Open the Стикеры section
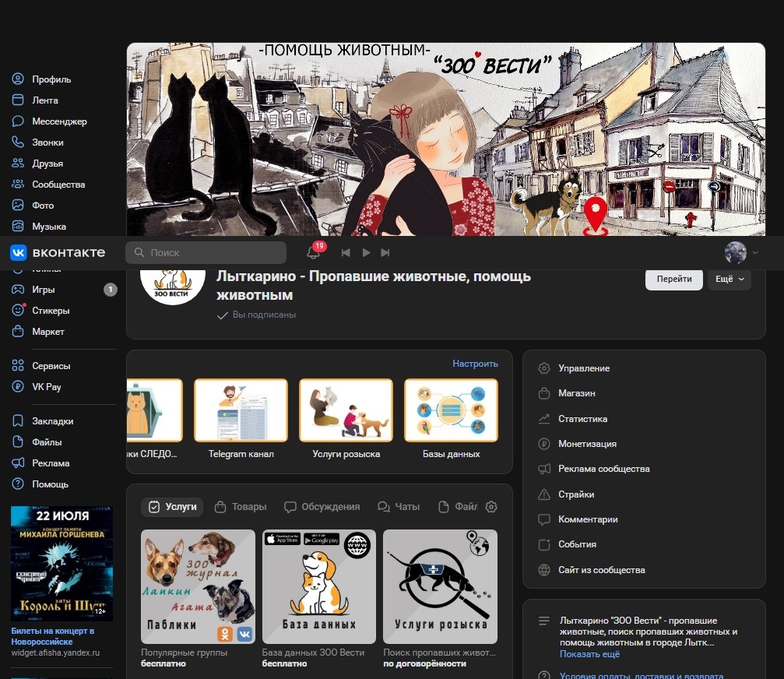Screen dimensions: 784x679 coord(40,311)
